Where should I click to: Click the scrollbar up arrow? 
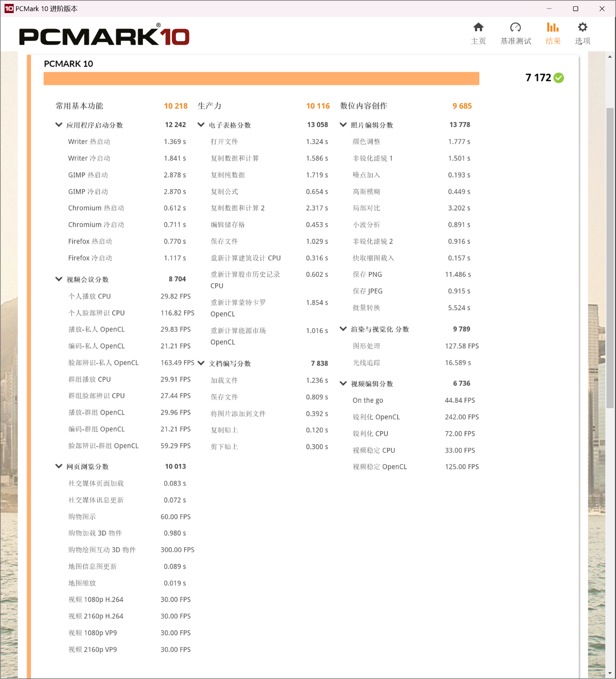610,57
